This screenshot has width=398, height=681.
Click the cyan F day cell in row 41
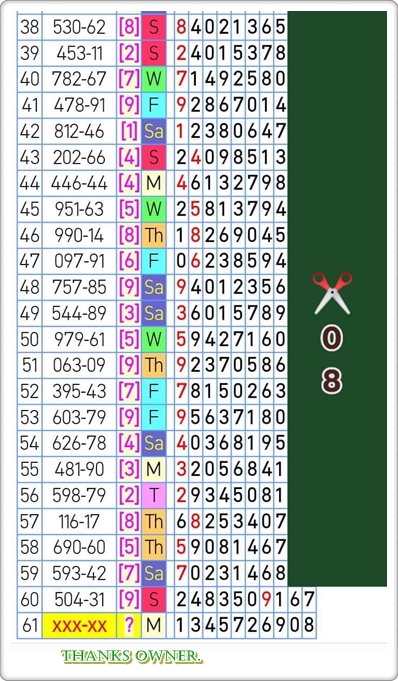pyautogui.click(x=154, y=106)
